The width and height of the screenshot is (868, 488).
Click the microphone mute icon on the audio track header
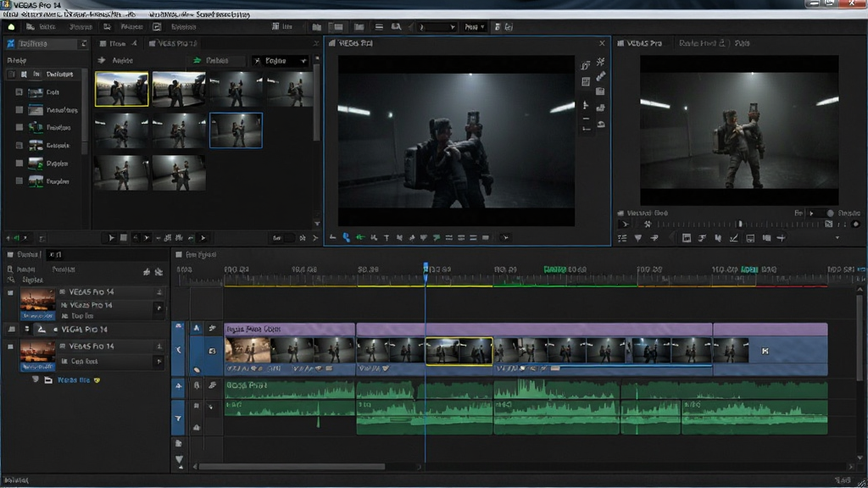tap(197, 385)
